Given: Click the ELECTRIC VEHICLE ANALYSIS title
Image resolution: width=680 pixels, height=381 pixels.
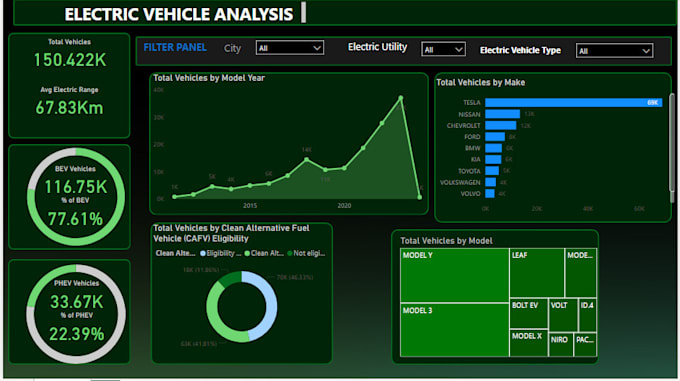Looking at the screenshot, I should point(179,14).
